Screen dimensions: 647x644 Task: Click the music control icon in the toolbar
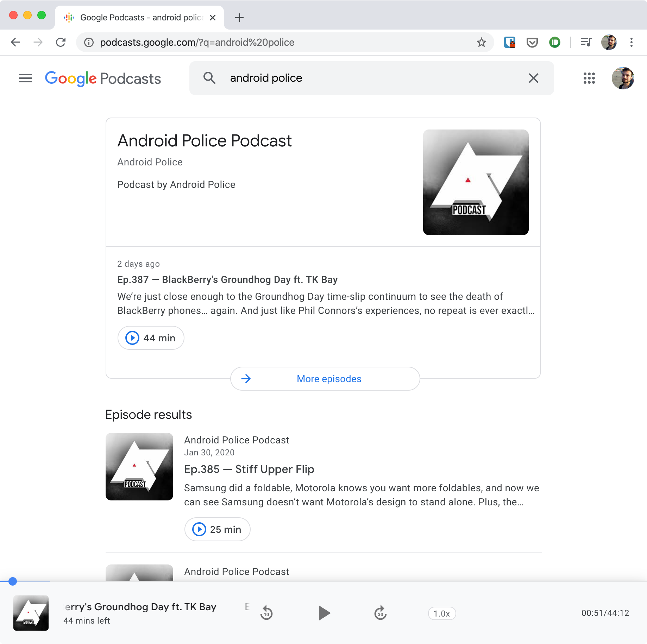[585, 42]
